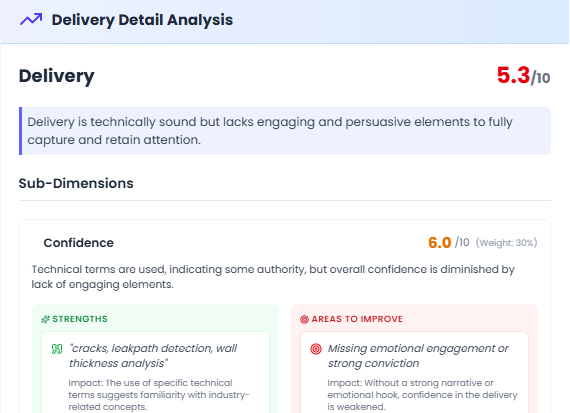This screenshot has width=570, height=413.
Task: Click the red target icon
Action: pyautogui.click(x=316, y=349)
